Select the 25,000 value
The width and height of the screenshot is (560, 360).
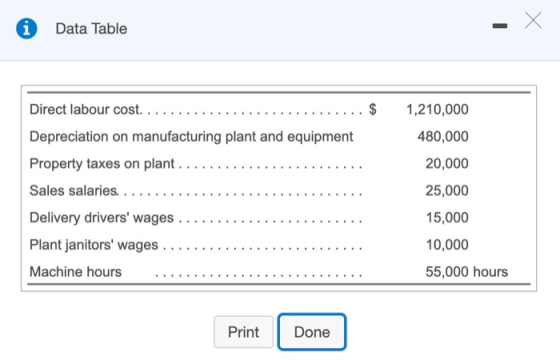(447, 190)
